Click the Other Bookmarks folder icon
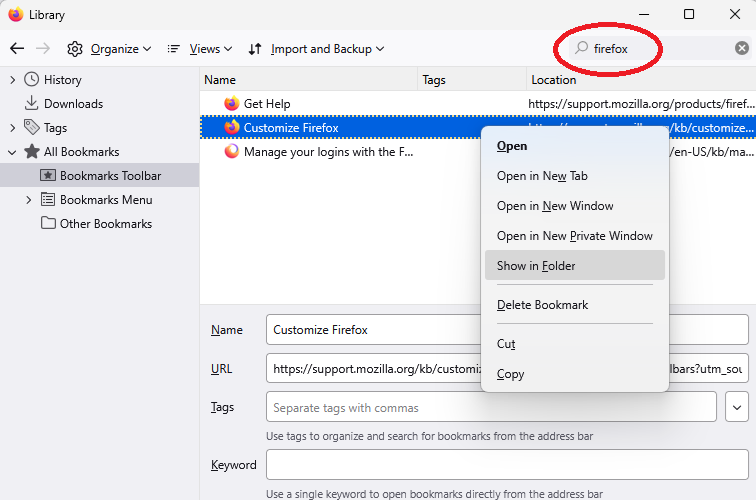Screen dimensions: 756x500 [48, 223]
